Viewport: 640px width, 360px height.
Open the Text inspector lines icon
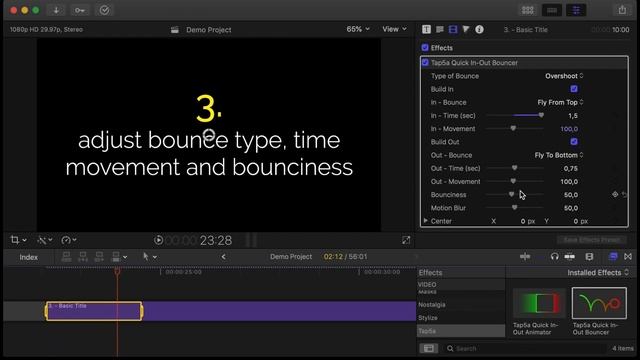[440, 29]
